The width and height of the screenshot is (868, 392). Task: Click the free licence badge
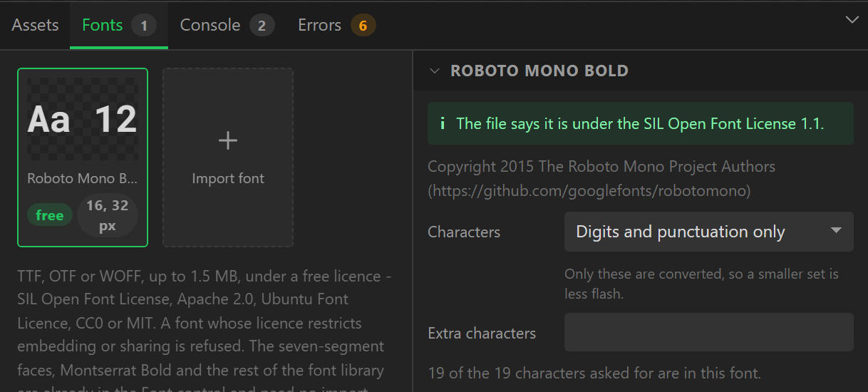[50, 215]
